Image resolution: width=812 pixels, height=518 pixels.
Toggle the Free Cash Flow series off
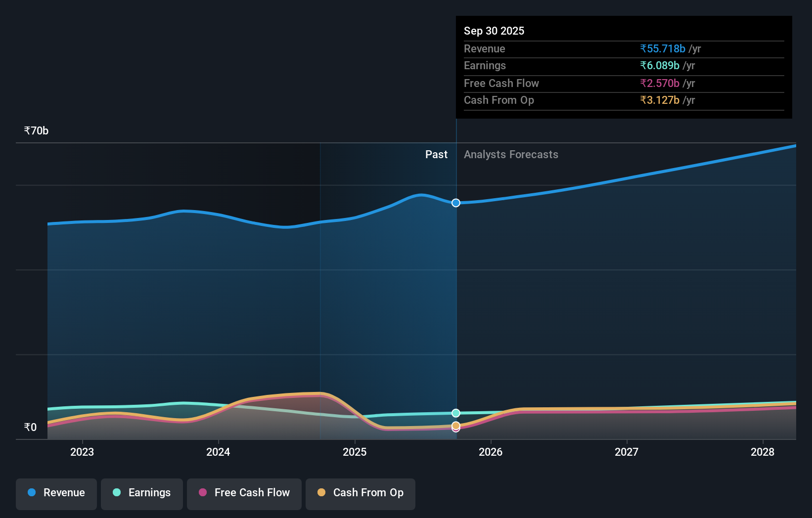pyautogui.click(x=244, y=494)
